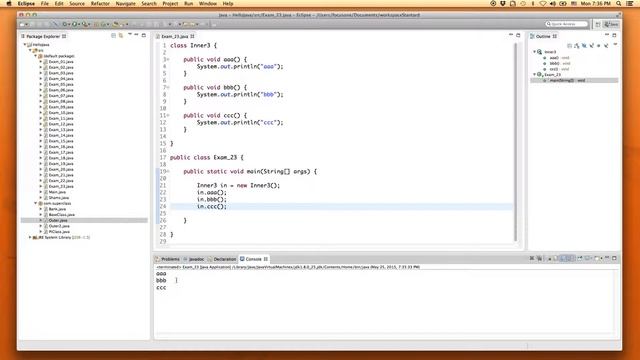
Task: Open Spotlight search in menu bar
Action: 619,3
